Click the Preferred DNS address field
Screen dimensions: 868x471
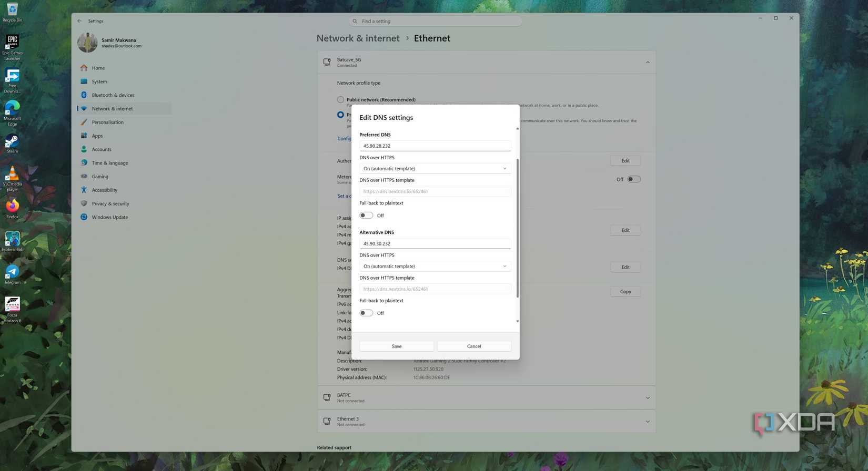tap(435, 146)
